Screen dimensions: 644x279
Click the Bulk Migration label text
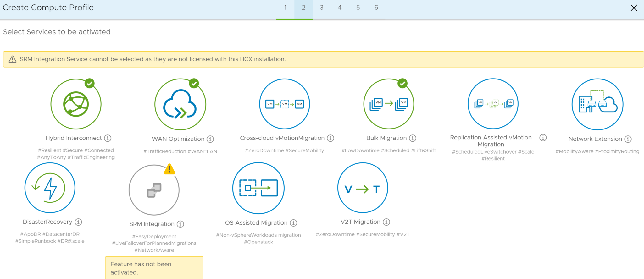(386, 138)
